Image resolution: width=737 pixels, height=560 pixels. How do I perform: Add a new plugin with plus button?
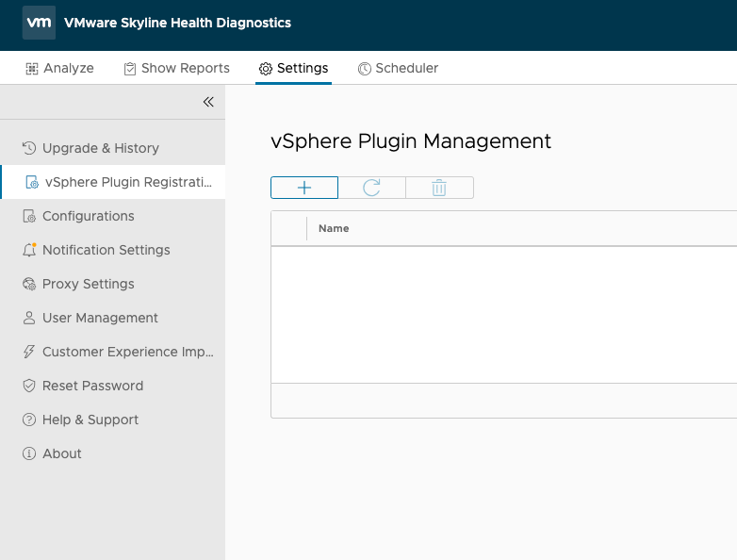tap(304, 188)
